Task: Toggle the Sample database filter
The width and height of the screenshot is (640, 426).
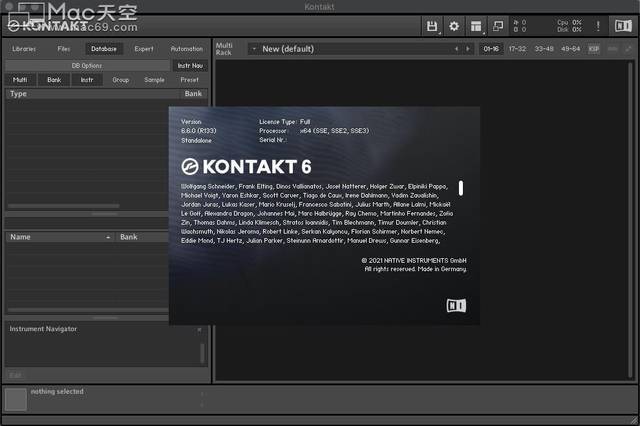Action: 154,80
